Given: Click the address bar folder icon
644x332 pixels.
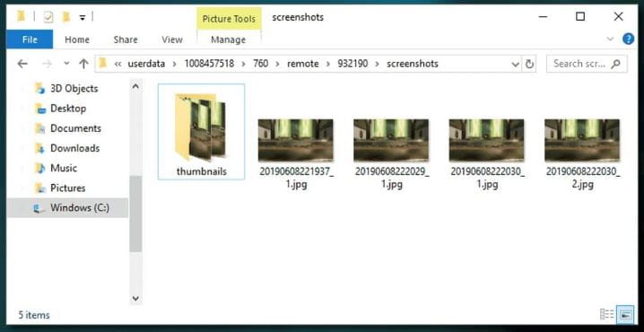Looking at the screenshot, I should tap(103, 64).
